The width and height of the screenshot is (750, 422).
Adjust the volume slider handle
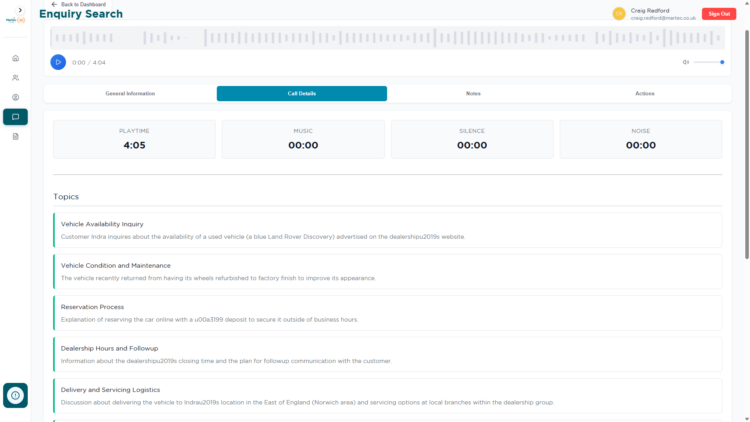pyautogui.click(x=722, y=62)
